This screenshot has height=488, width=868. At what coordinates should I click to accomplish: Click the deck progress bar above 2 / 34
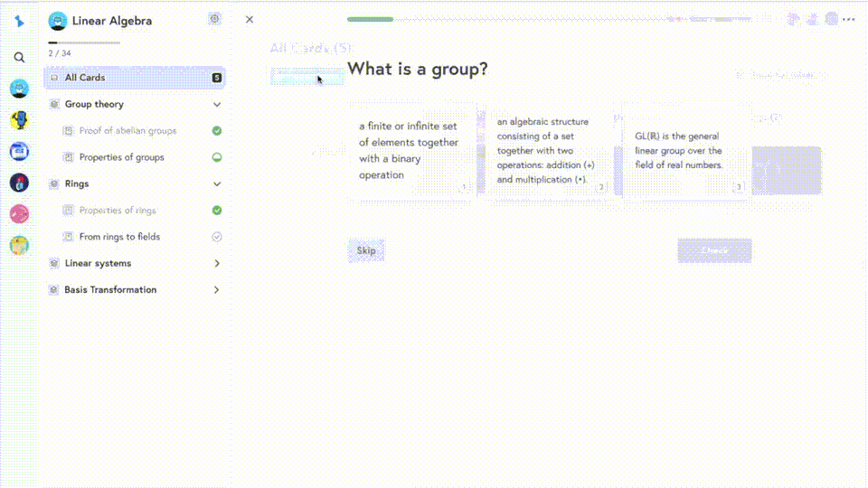click(x=84, y=42)
